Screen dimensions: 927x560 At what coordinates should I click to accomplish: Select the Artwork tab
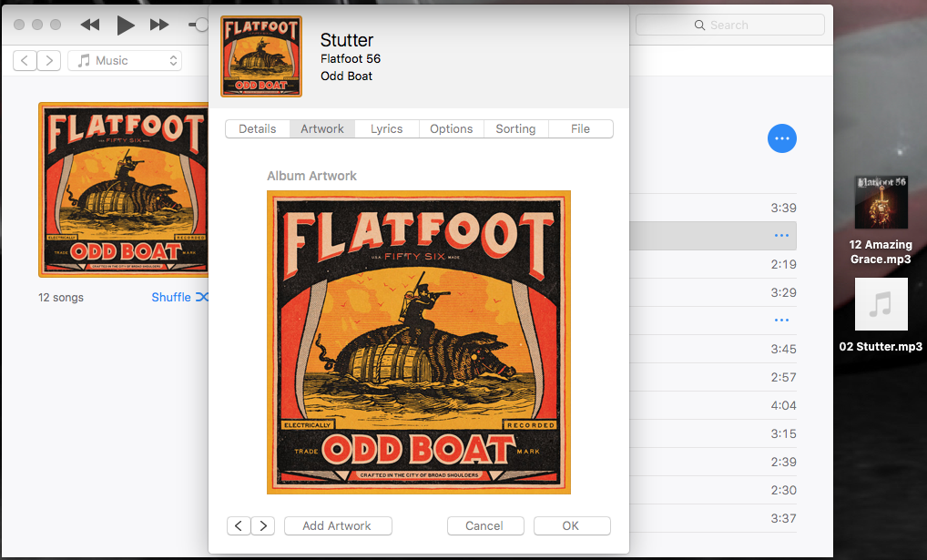[x=322, y=129]
